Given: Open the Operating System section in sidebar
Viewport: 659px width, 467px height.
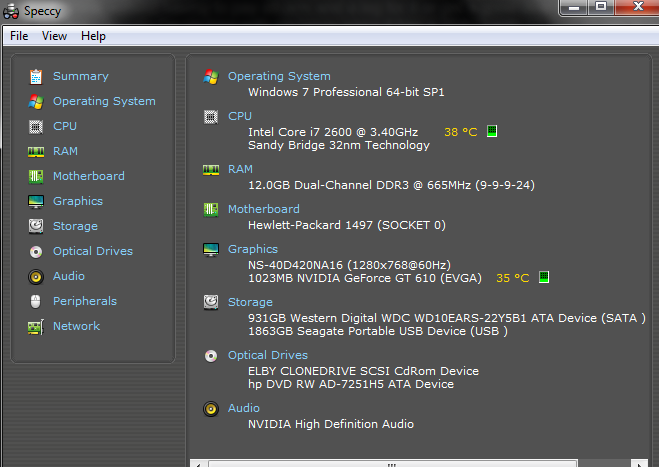Looking at the screenshot, I should click(x=104, y=102).
